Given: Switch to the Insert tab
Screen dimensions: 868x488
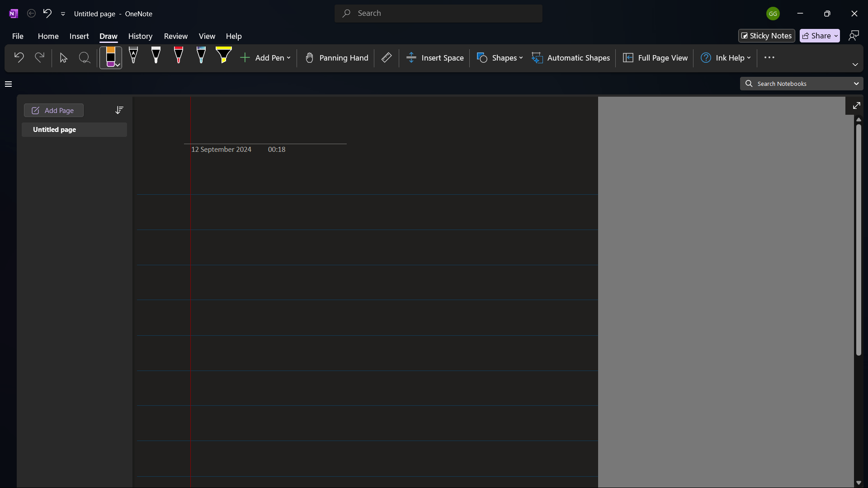Looking at the screenshot, I should [x=79, y=36].
